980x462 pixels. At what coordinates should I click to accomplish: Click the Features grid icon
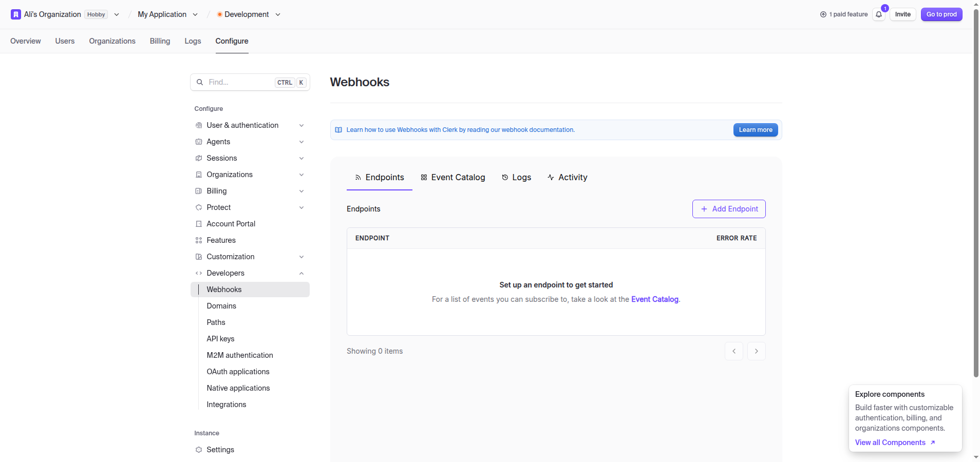(x=199, y=240)
